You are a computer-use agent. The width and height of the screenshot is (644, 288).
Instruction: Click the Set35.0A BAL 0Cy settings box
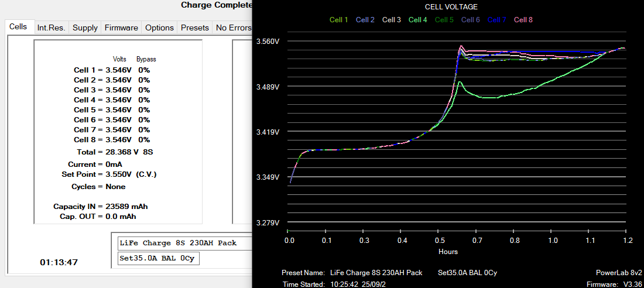pyautogui.click(x=158, y=258)
